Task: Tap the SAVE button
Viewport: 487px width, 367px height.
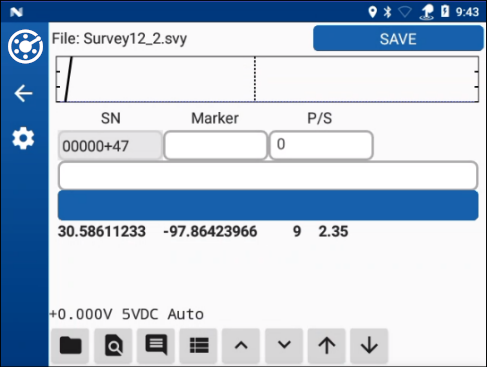Action: (x=398, y=38)
